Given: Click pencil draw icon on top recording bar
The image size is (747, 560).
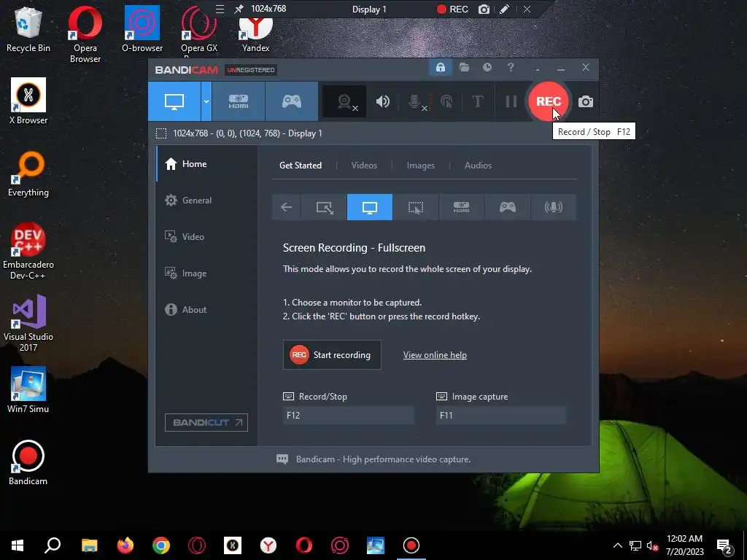Looking at the screenshot, I should tap(504, 9).
